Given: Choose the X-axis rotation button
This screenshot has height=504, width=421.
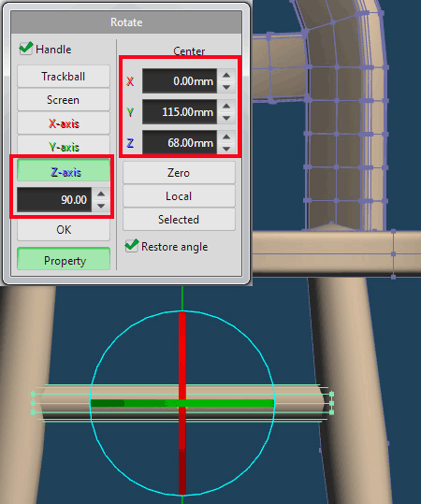Looking at the screenshot, I should click(64, 123).
